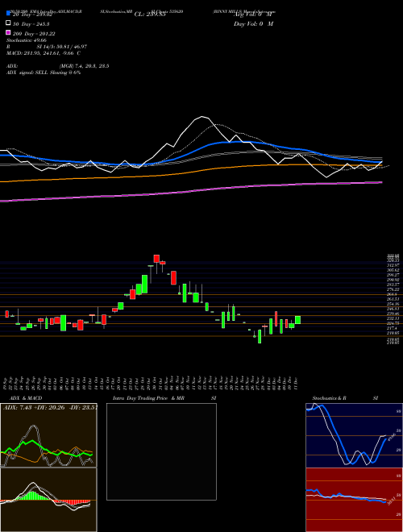Viewport: 403px width, 532px height.
Task: Click the white 50 Day legend swatch
Action: (8, 23)
